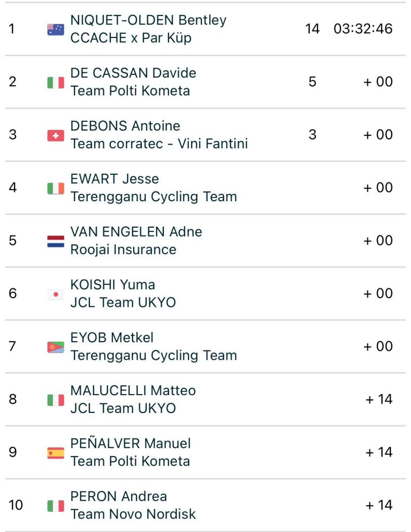Click the Australian flag beside Niquet-Olden

click(56, 29)
